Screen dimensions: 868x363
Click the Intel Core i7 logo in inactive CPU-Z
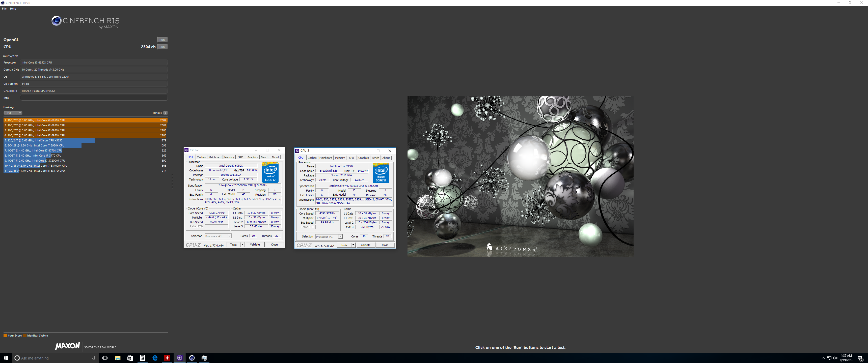click(270, 172)
